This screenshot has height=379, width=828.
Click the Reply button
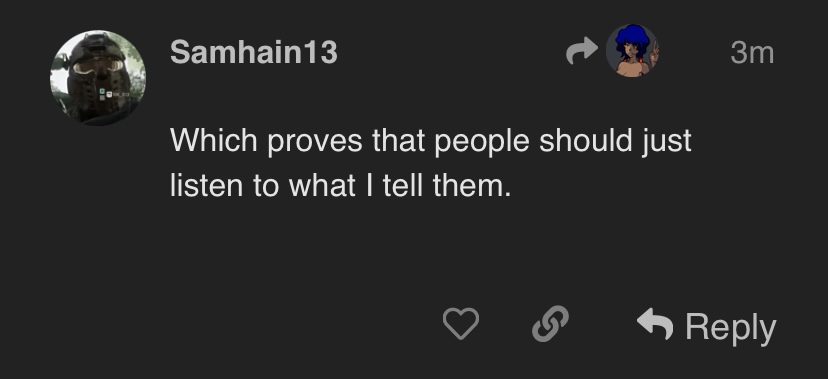(707, 326)
